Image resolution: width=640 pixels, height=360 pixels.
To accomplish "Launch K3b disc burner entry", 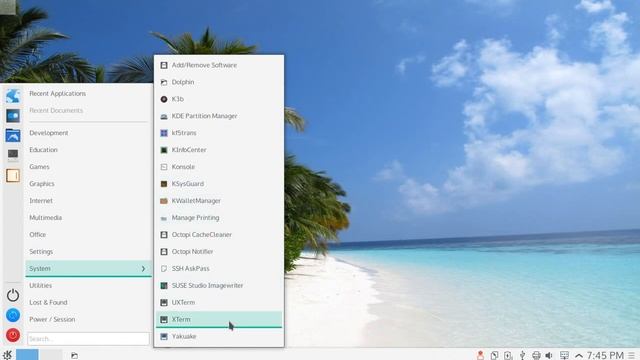I will (219, 99).
